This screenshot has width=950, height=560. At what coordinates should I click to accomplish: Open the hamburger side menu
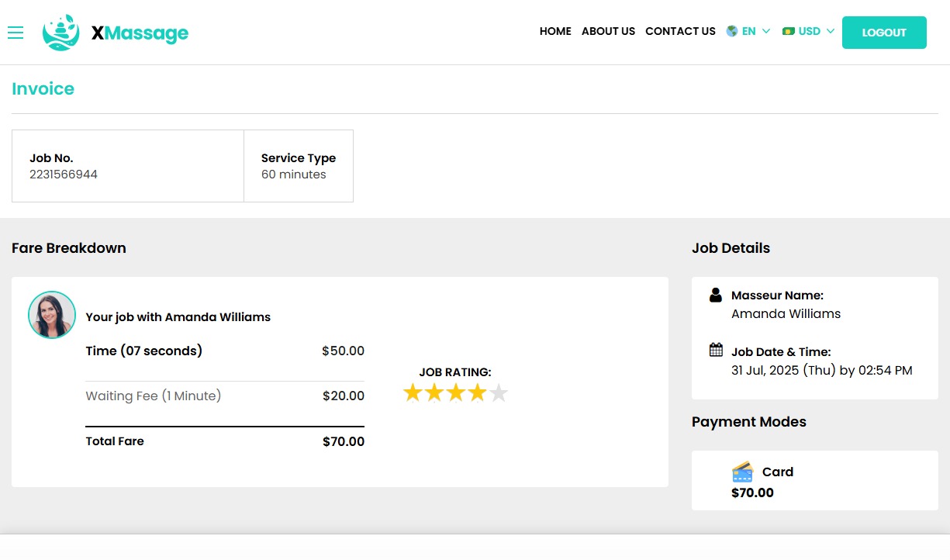click(16, 33)
